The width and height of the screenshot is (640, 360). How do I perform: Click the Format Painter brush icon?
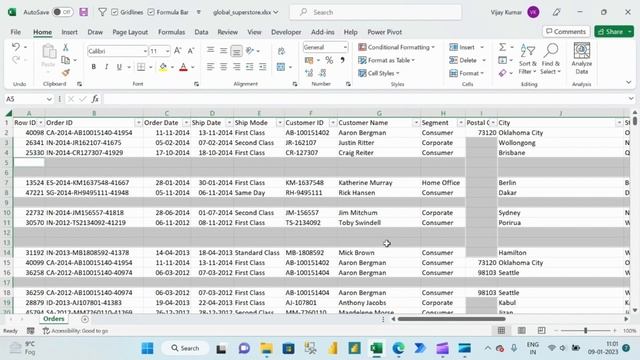coord(65,73)
